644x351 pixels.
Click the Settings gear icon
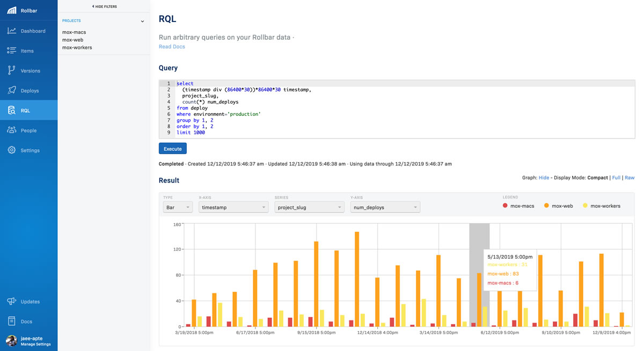point(11,150)
